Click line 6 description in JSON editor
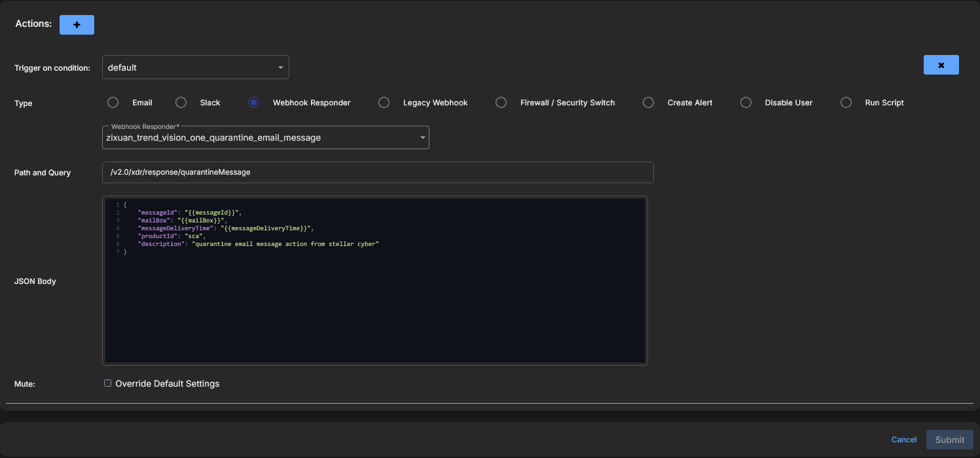 coord(258,244)
